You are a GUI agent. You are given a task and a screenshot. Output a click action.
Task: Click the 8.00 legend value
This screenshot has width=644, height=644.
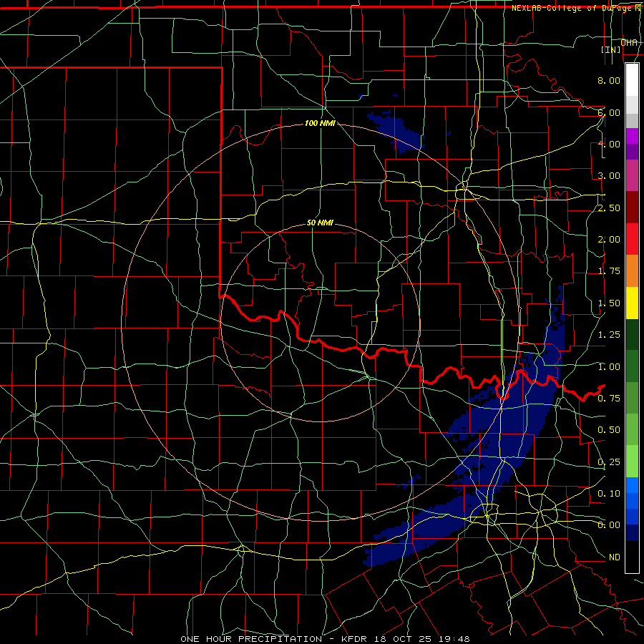(609, 80)
